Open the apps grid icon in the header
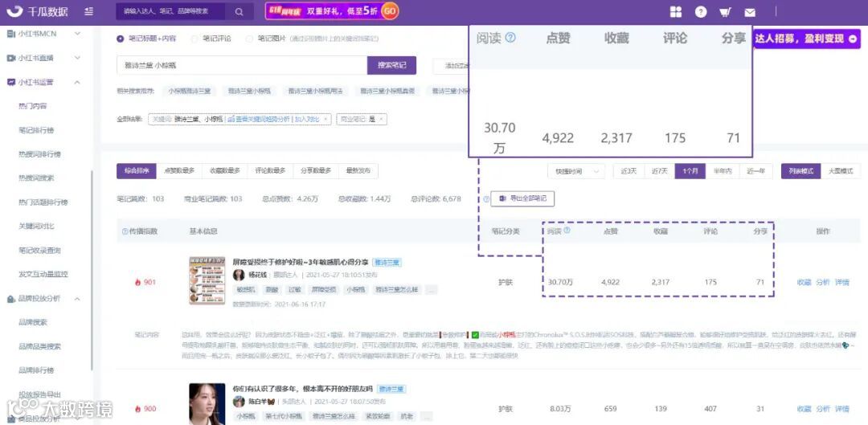This screenshot has width=868, height=425. [676, 11]
